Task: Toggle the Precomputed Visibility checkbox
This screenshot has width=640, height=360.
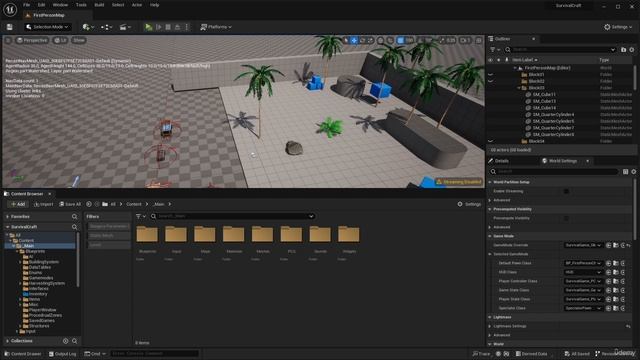Action: [566, 218]
